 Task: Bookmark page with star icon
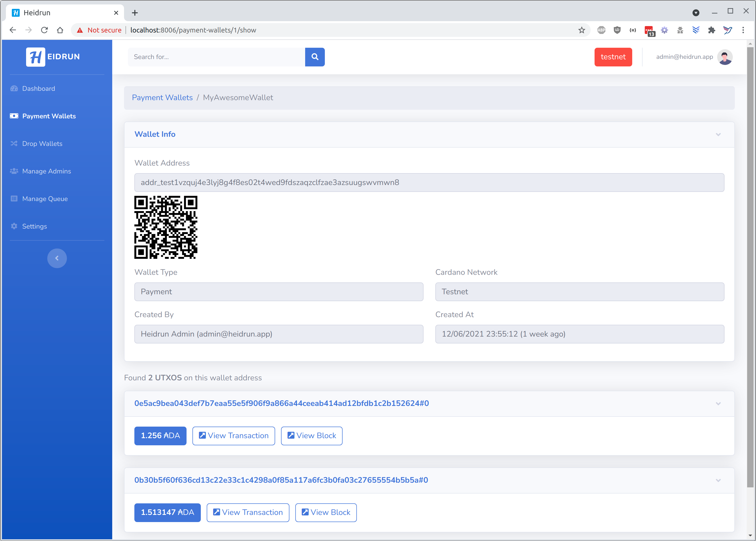click(582, 30)
